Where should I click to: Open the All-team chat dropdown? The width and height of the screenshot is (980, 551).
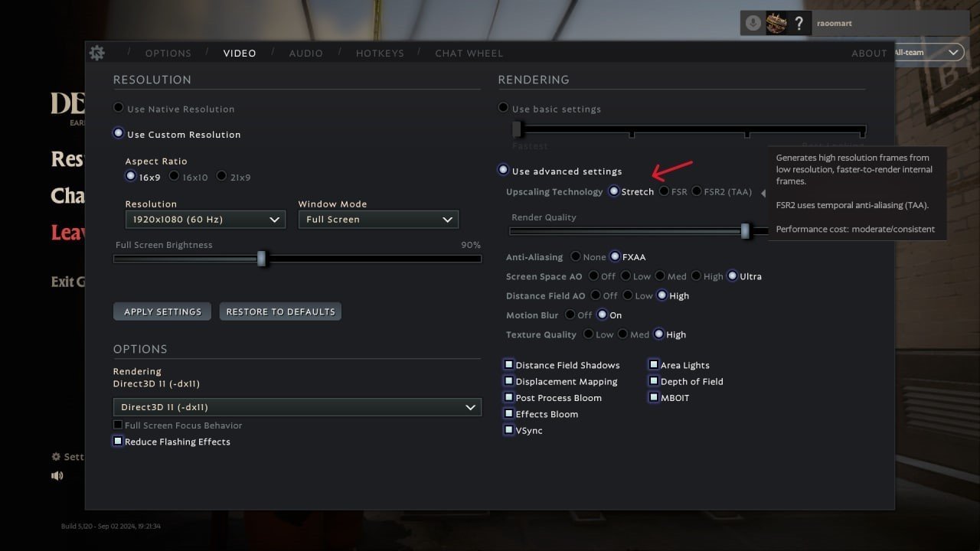pyautogui.click(x=928, y=52)
